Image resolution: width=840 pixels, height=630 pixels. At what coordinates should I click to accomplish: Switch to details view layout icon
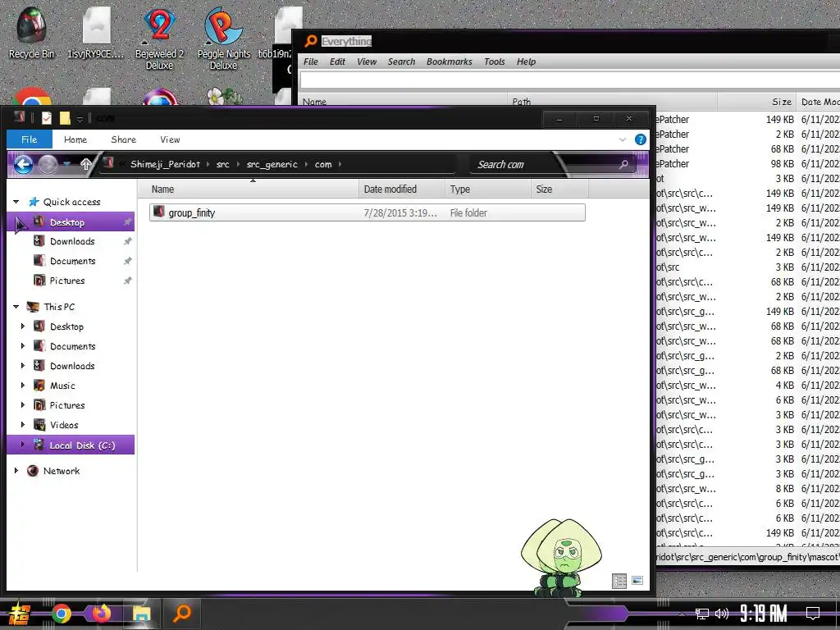point(619,581)
